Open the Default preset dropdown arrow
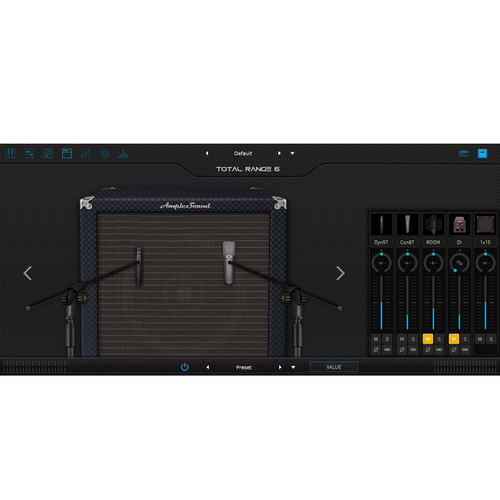 pyautogui.click(x=292, y=153)
